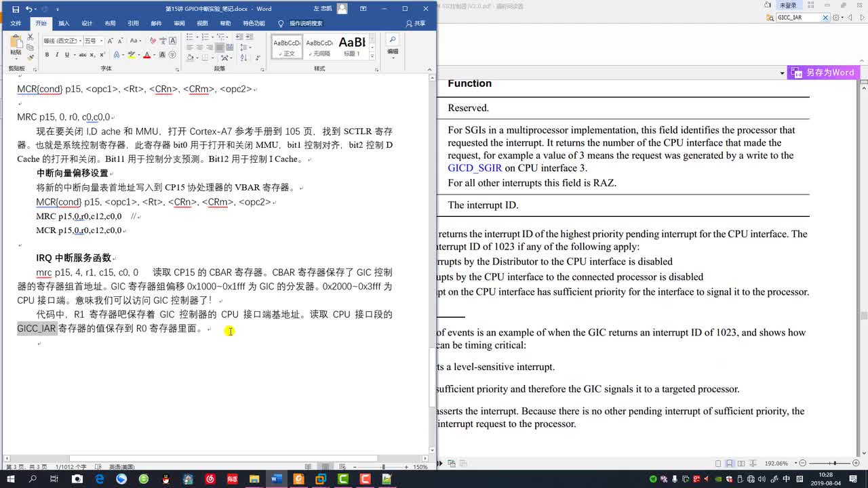The width and height of the screenshot is (868, 488).
Task: Switch to the 引用 tab
Action: 133,23
